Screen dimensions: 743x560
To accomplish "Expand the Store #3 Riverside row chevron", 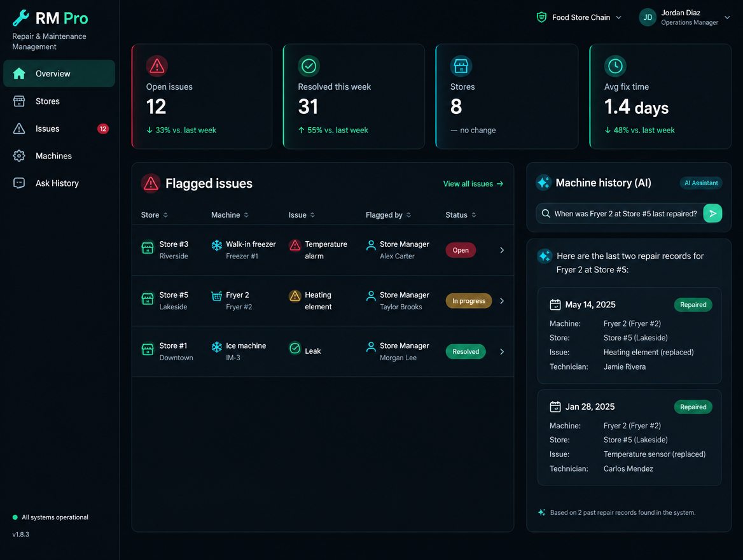I will (502, 250).
